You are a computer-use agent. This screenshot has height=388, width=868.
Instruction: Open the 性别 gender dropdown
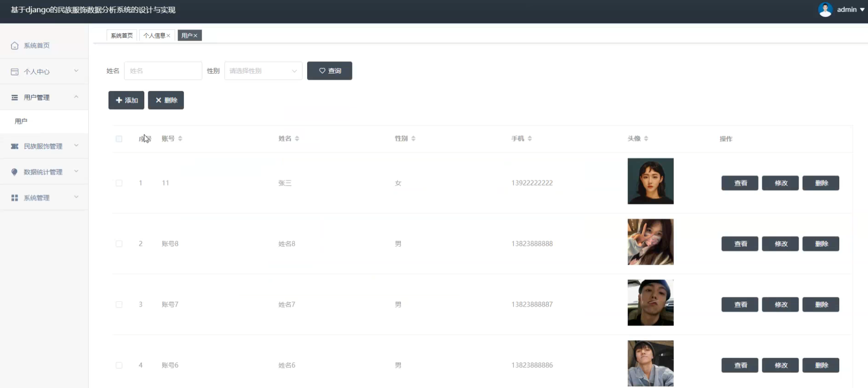point(263,71)
